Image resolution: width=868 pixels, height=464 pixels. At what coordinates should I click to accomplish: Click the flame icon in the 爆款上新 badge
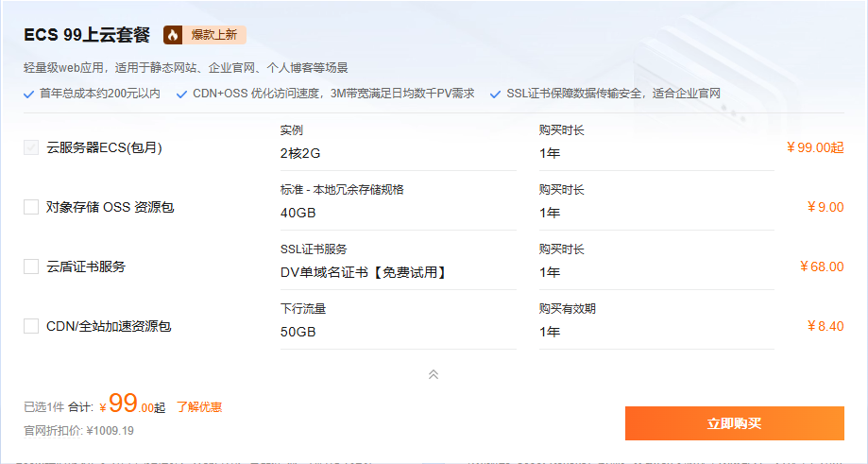click(x=173, y=35)
